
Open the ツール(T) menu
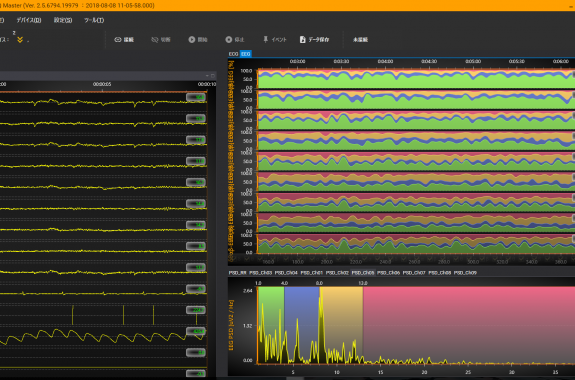(x=94, y=20)
